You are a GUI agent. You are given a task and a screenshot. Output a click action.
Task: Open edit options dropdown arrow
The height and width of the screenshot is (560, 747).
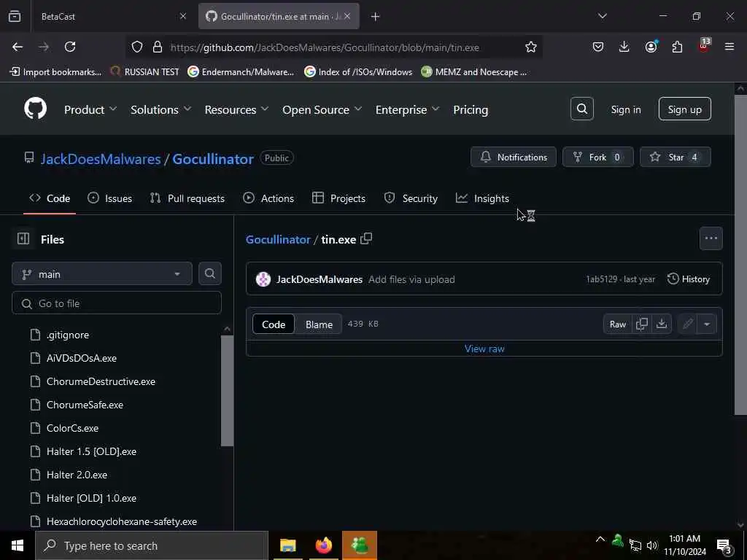[707, 324]
